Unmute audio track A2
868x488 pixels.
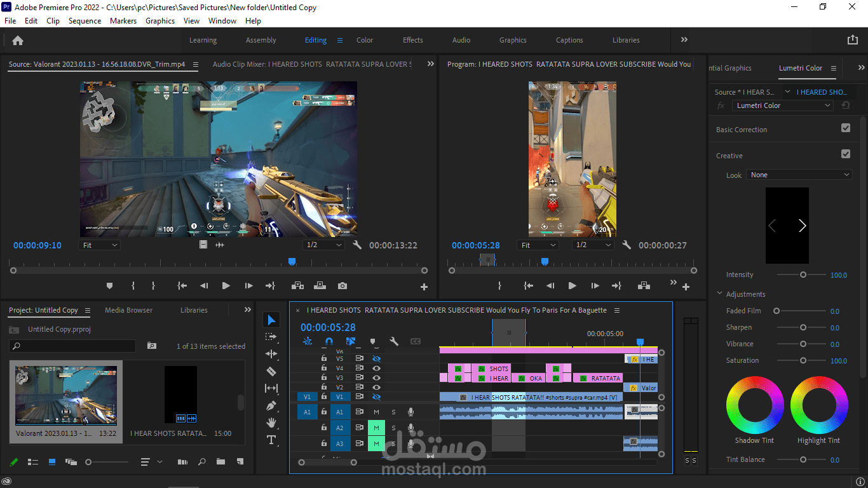point(376,428)
